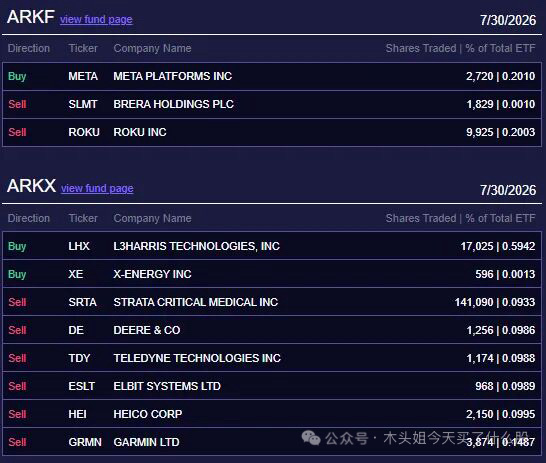Image resolution: width=546 pixels, height=463 pixels.
Task: Click the Ticker column header in ARKX table
Action: coord(83,218)
